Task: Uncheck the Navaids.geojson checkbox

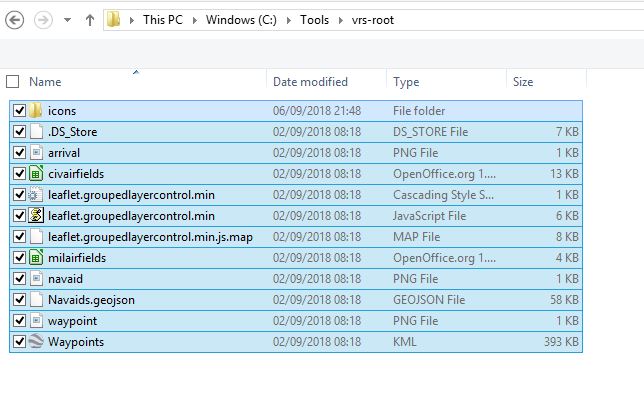Action: [19, 299]
